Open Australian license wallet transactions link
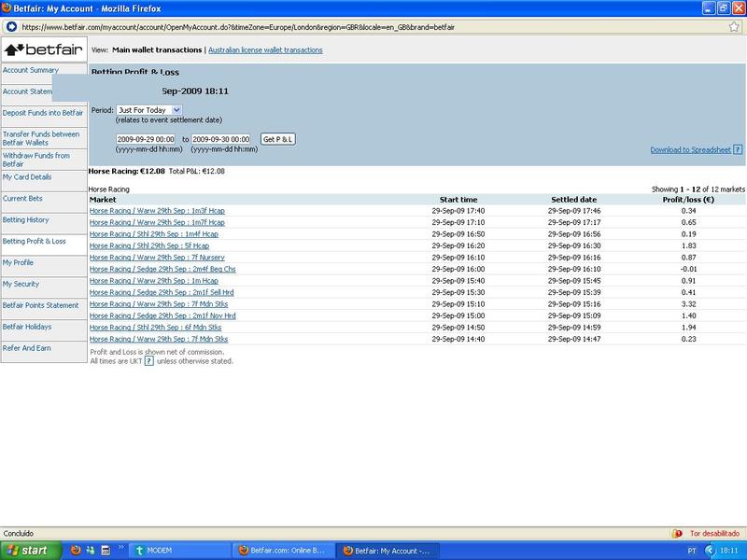The height and width of the screenshot is (560, 747). [x=265, y=49]
